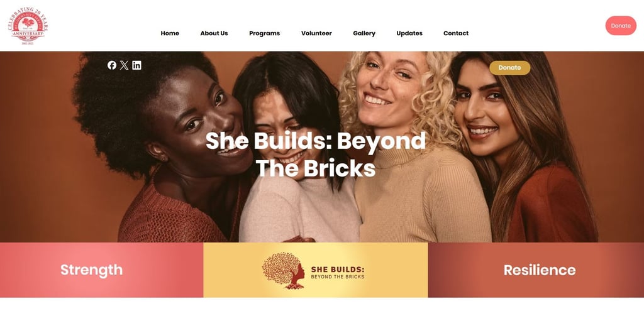Click the She Builds tree logo
Viewport: 644px width, 316px height.
click(284, 270)
